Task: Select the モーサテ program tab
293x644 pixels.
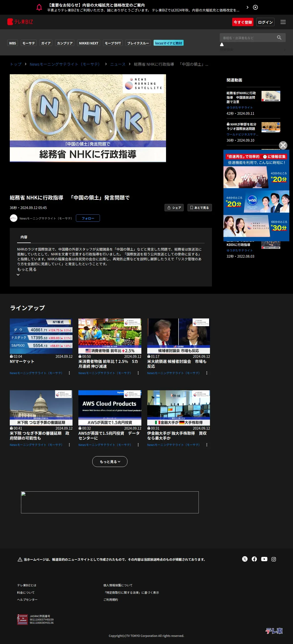Action: tap(29, 43)
